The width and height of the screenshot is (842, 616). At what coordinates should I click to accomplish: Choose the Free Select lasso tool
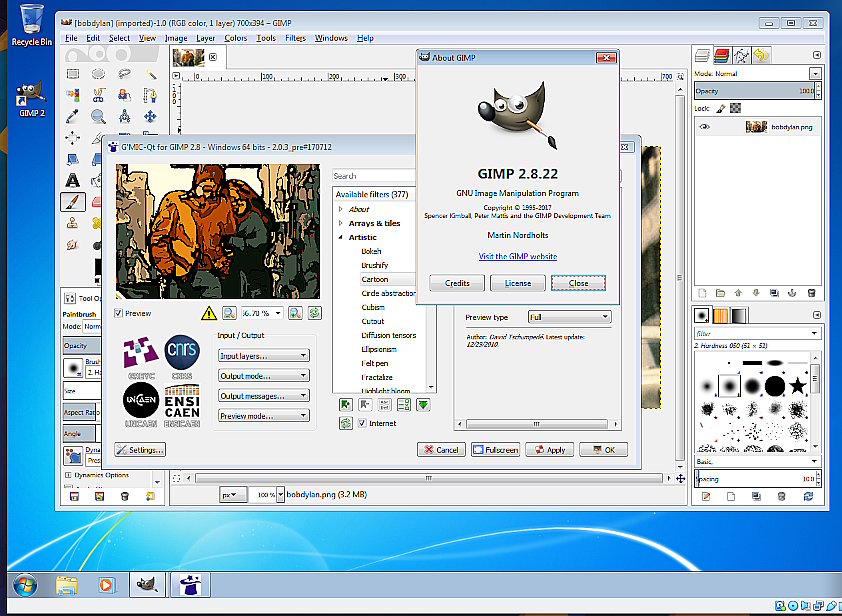click(x=125, y=74)
